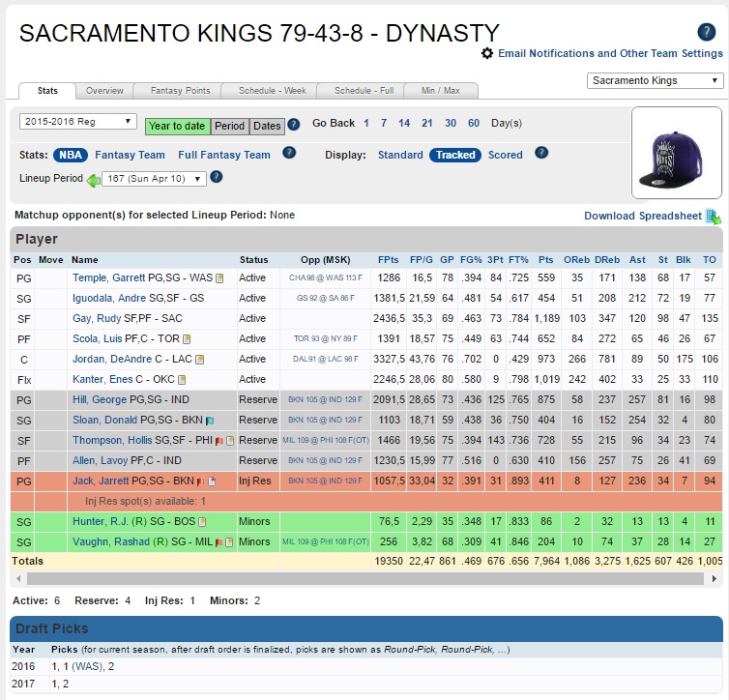This screenshot has width=729, height=700.
Task: Open note icon for Rashad Vaughn
Action: tap(229, 542)
